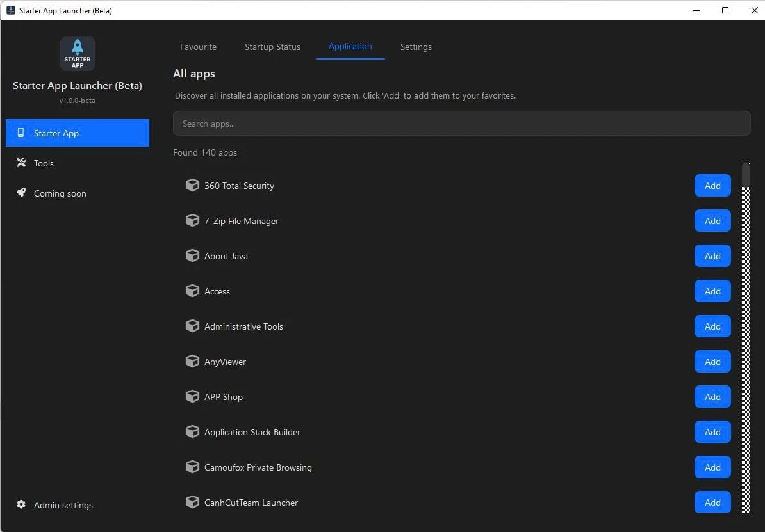Click the Coming soon rocket icon
The image size is (765, 532).
tap(20, 193)
